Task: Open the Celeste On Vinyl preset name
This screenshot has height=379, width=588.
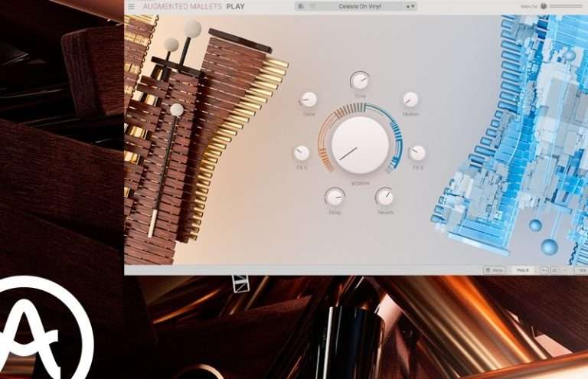Action: tap(361, 6)
